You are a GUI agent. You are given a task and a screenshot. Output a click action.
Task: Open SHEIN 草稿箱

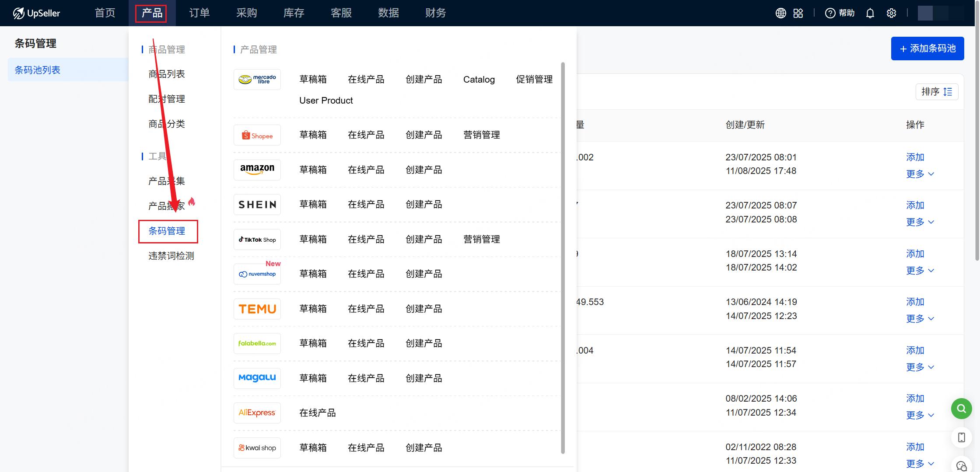[x=313, y=205]
